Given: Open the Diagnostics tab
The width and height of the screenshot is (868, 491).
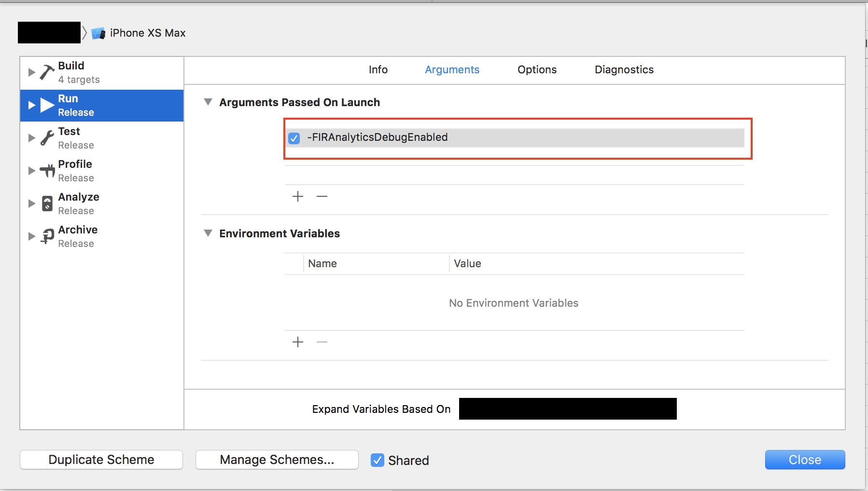Looking at the screenshot, I should (x=624, y=69).
